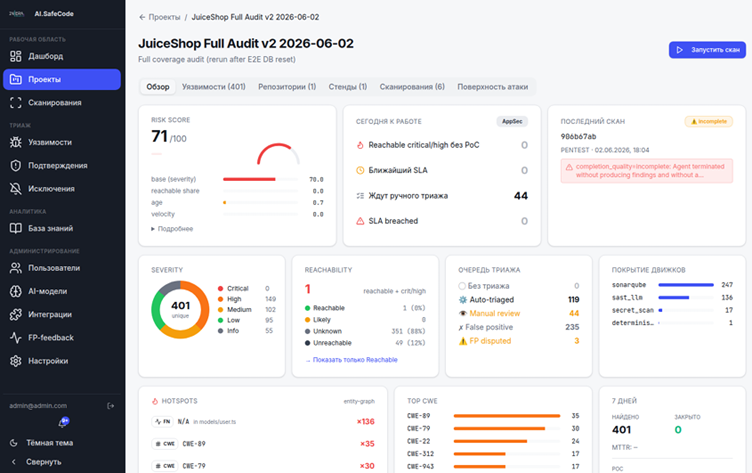Expand Подробнее under risk score
This screenshot has width=752, height=473.
pyautogui.click(x=172, y=229)
